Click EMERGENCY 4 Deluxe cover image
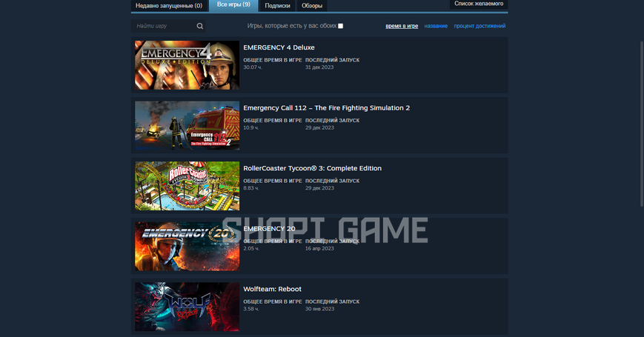Image resolution: width=644 pixels, height=337 pixels. pos(187,65)
